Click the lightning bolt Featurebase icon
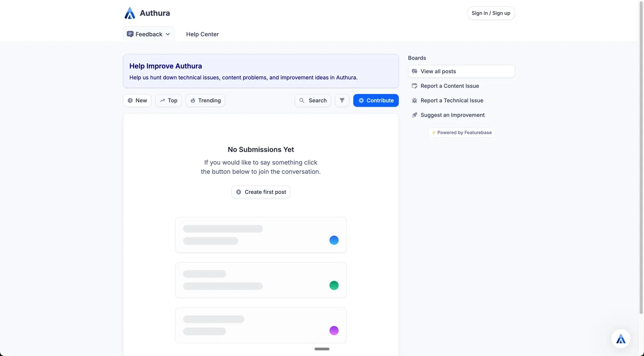The height and width of the screenshot is (356, 644). pyautogui.click(x=433, y=133)
